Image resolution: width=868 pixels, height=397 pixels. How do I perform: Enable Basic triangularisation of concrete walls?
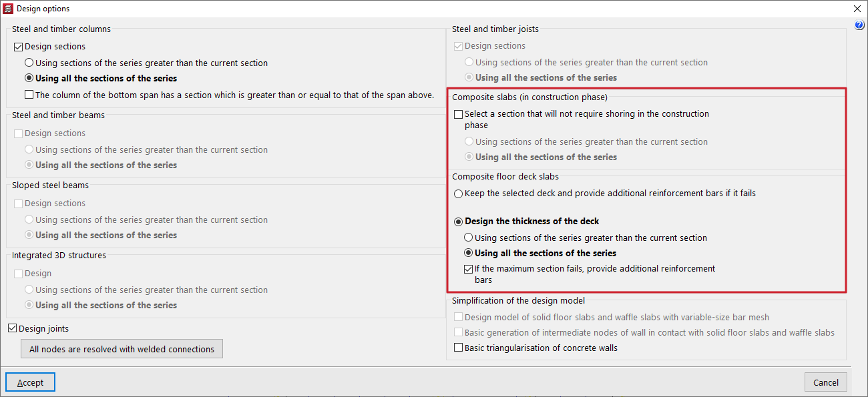[x=458, y=348]
